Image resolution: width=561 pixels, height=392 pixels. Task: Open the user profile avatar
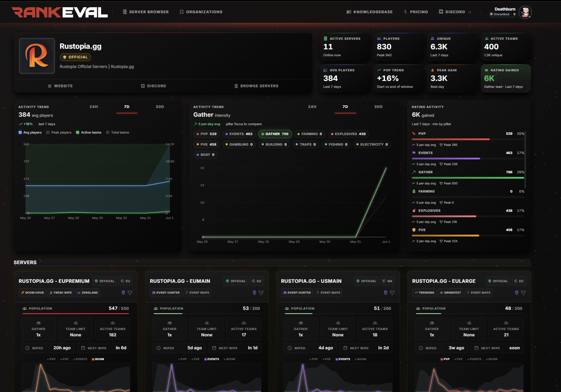point(525,12)
